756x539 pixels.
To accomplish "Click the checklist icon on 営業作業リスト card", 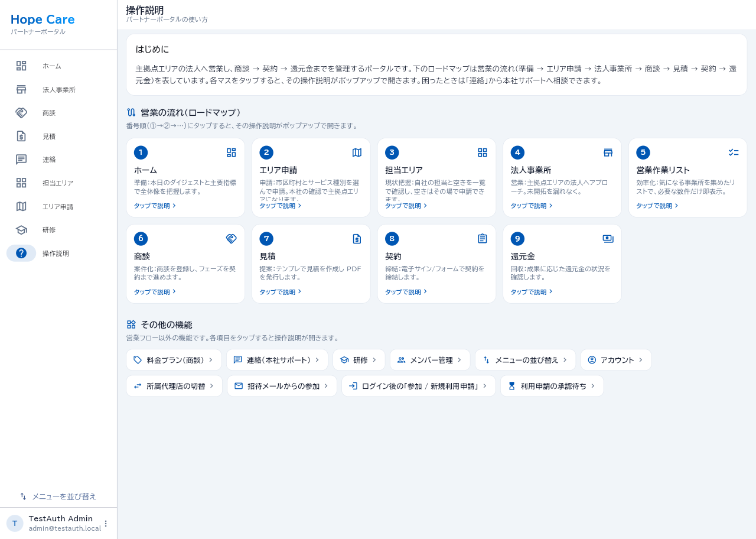I will [734, 152].
